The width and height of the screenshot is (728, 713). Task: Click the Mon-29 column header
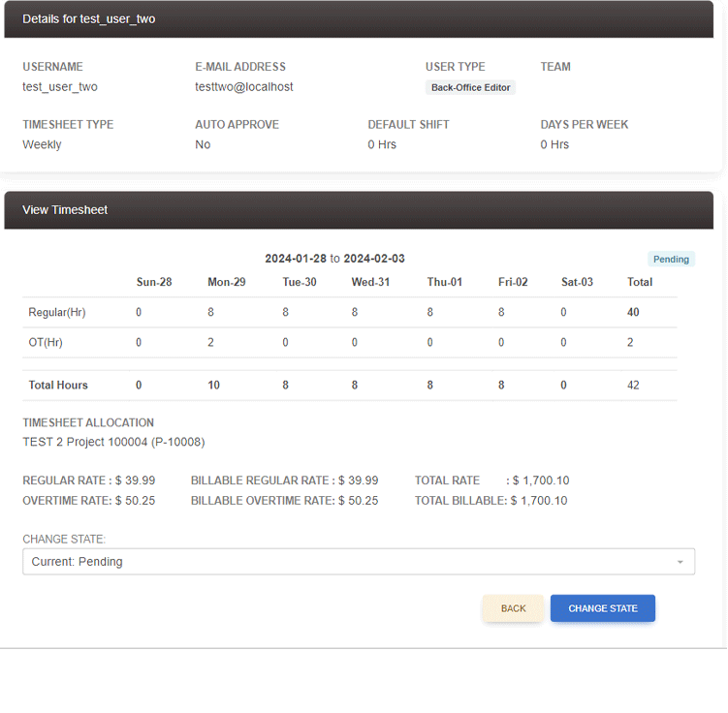coord(227,282)
